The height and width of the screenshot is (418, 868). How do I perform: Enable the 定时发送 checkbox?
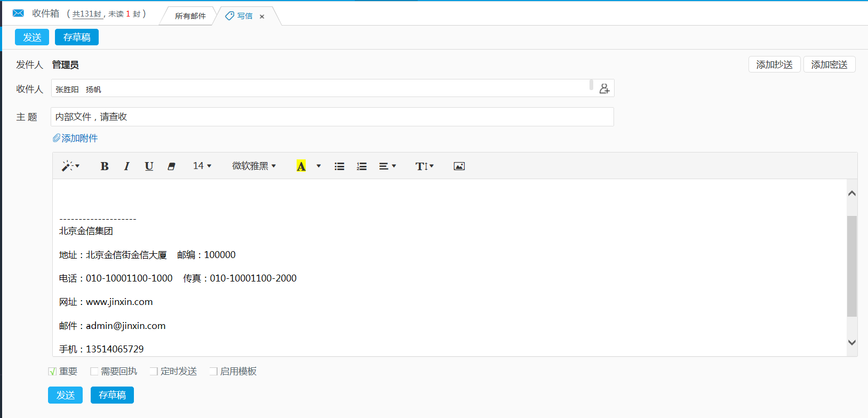[154, 372]
